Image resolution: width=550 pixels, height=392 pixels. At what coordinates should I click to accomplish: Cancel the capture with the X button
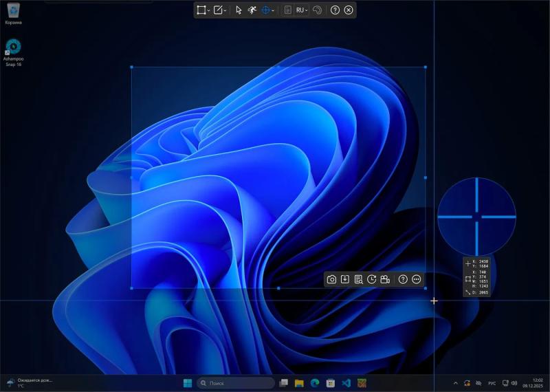(349, 10)
